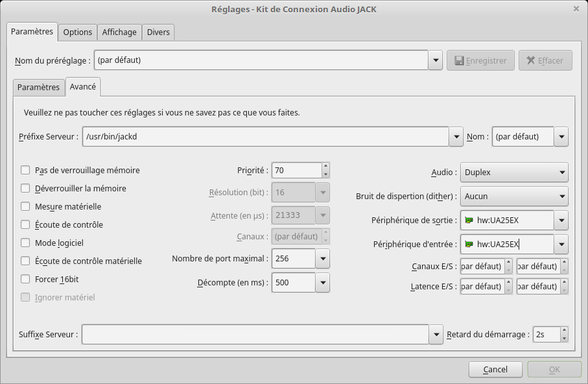
Task: Expand the Suffixe Serveur dropdown arrow
Action: tap(436, 335)
